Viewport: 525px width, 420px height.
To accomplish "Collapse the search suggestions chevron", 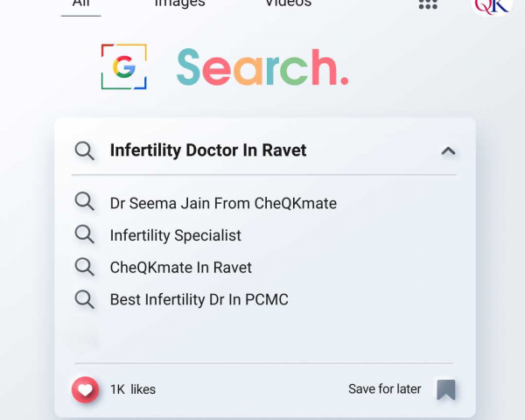I will 448,150.
